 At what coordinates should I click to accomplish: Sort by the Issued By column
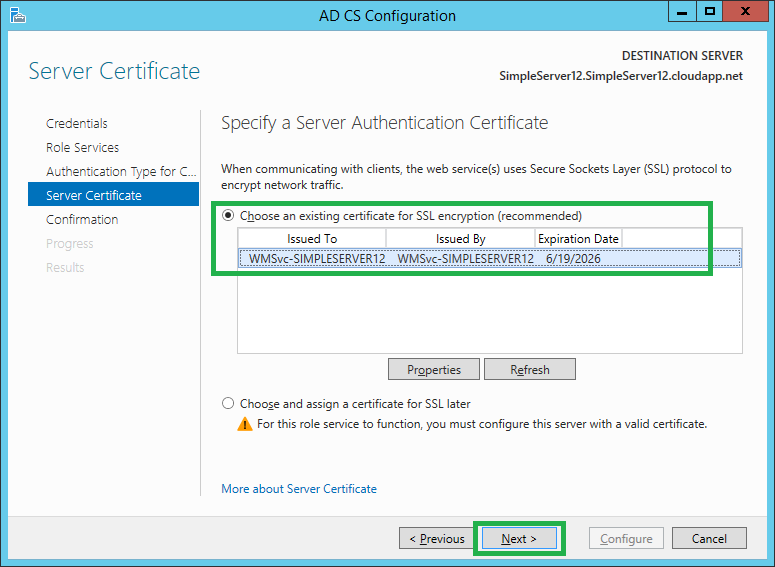[460, 238]
